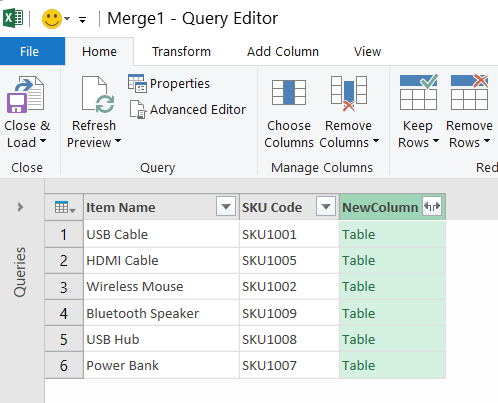Open the Item Name filter dropdown

(x=226, y=207)
